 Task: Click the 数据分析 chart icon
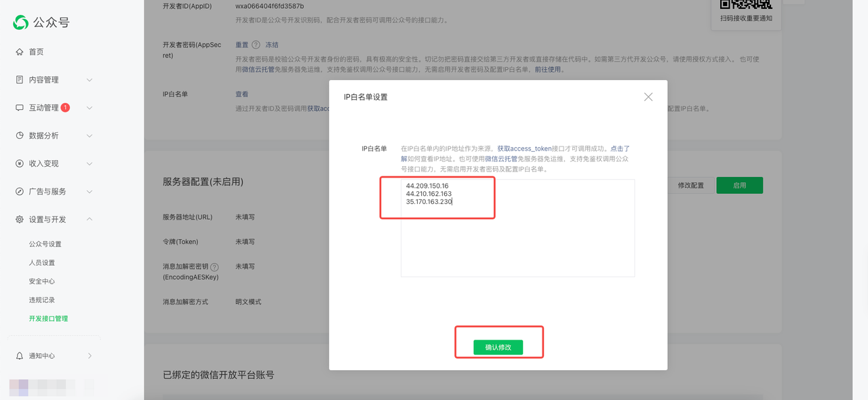coord(20,136)
